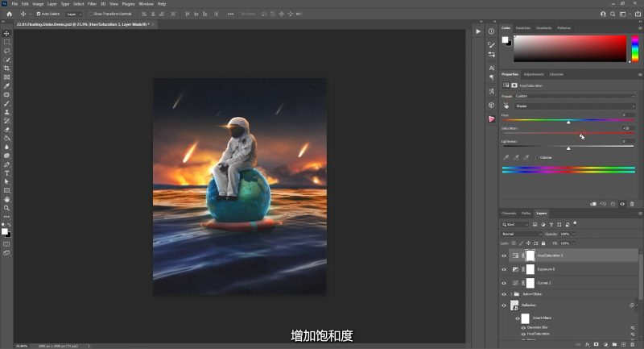Create new adjustment layer button in Layers panel
This screenshot has height=349, width=644.
click(605, 344)
